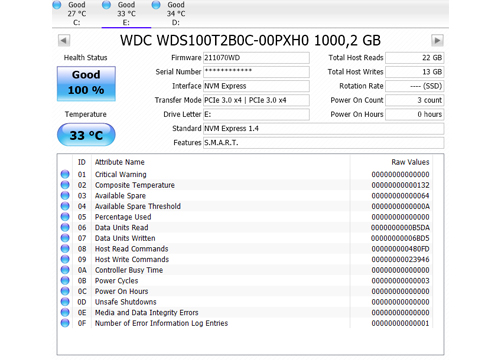Click the status icon for Percentage Used
Image resolution: width=500 pixels, height=360 pixels.
(x=65, y=217)
